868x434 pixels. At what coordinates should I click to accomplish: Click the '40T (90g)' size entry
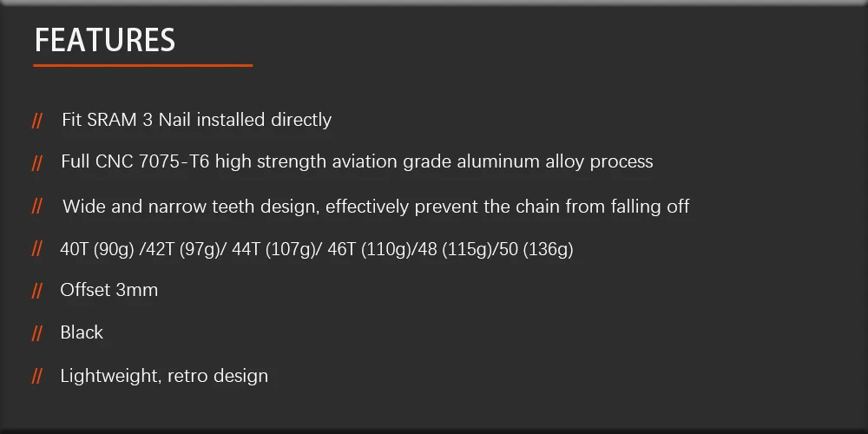(97, 250)
